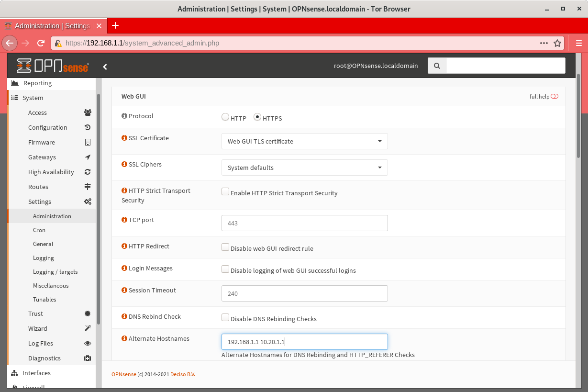588x392 pixels.
Task: Click the Gateways arrow icon
Action: [87, 157]
